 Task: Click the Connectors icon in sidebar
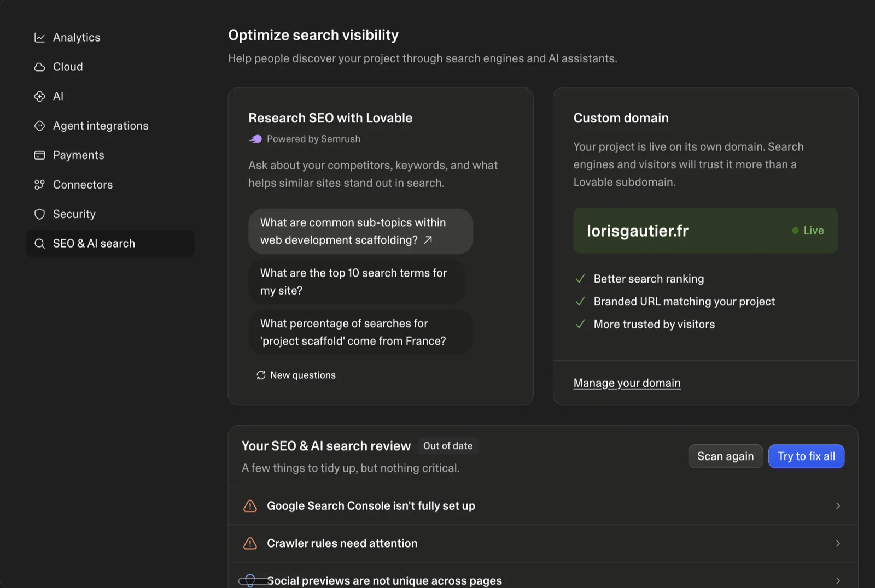pos(39,185)
